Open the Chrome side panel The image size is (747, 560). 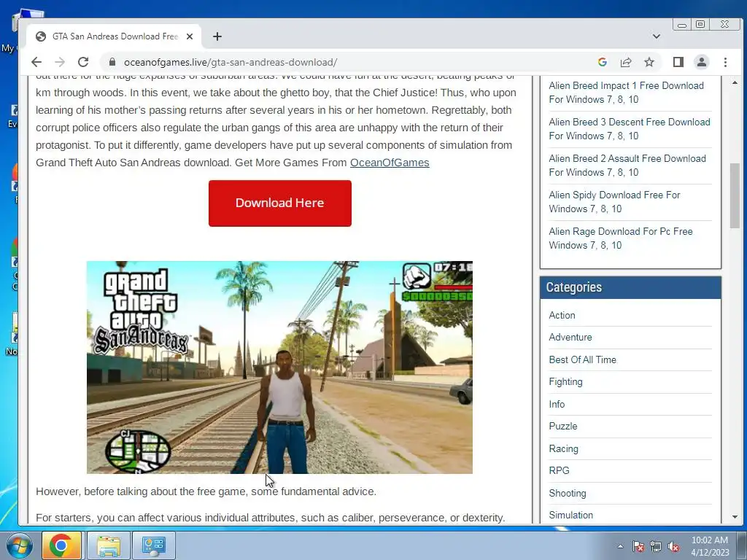(x=678, y=62)
